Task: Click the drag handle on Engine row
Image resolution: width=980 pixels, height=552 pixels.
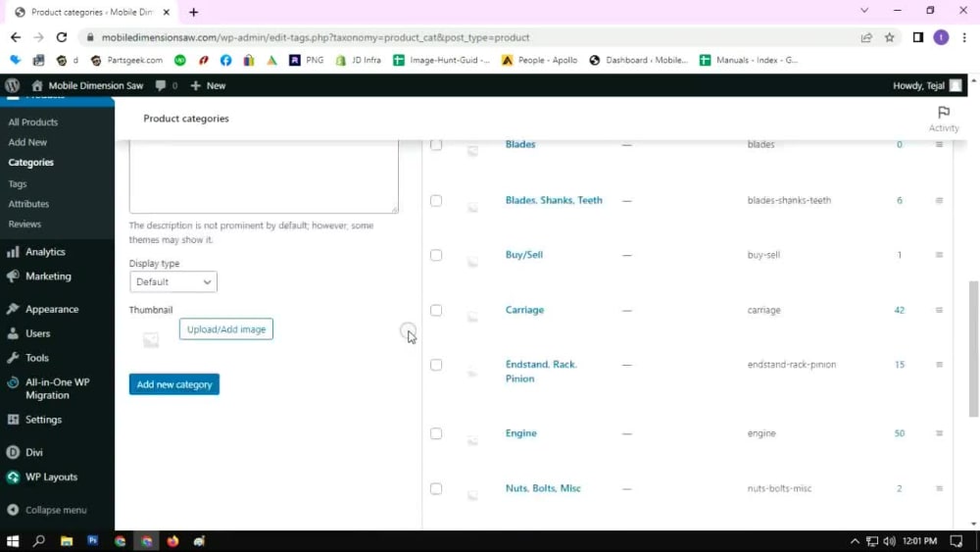Action: click(x=939, y=433)
